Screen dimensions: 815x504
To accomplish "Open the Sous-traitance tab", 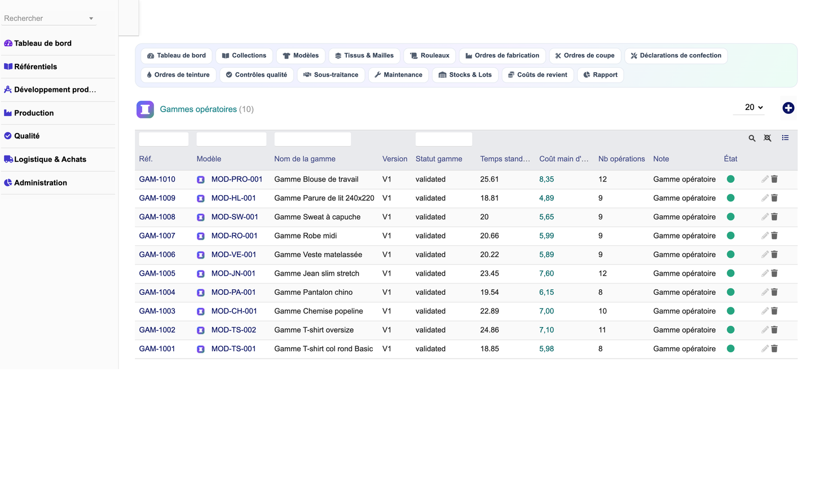I will tap(331, 75).
